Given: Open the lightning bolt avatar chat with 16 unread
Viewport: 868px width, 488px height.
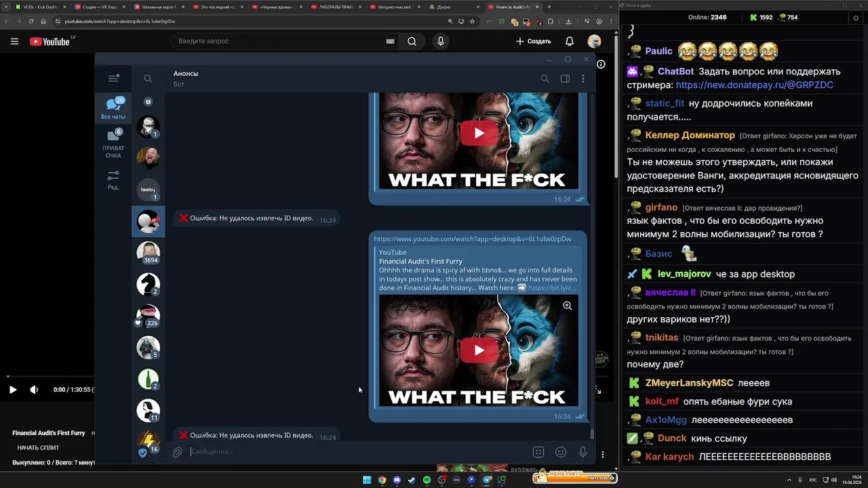Looking at the screenshot, I should click(148, 441).
